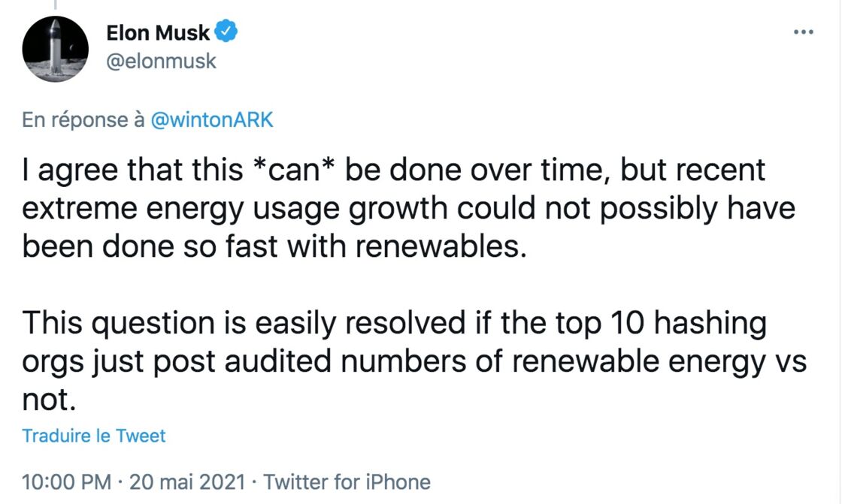Click the Elon Musk display name
This screenshot has height=504, width=842.
coord(158,33)
